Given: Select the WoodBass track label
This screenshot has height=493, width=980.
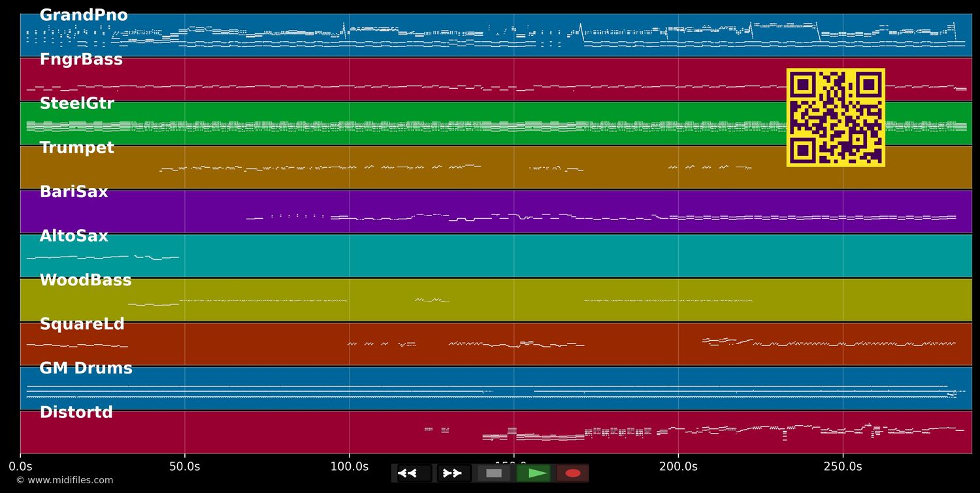Looking at the screenshot, I should click(86, 281).
